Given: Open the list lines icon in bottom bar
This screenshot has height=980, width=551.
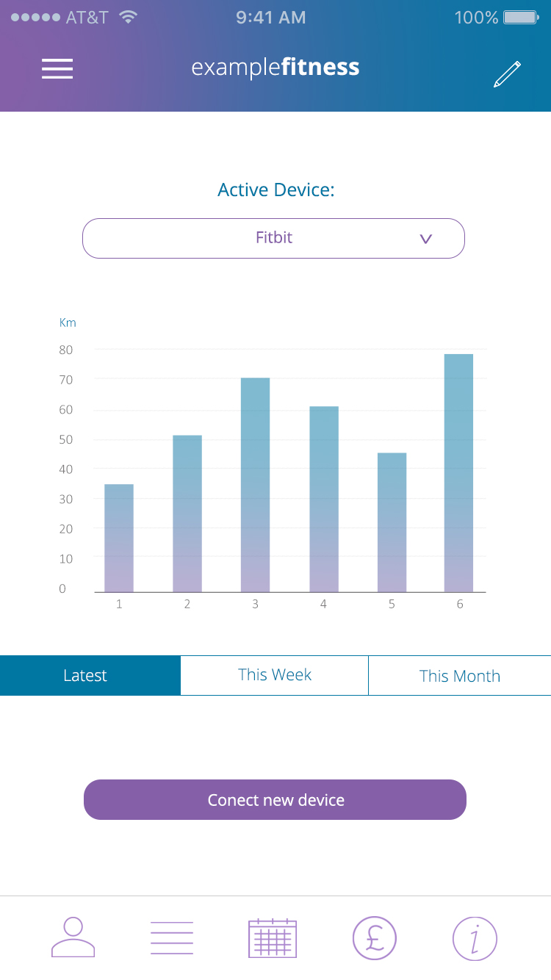Looking at the screenshot, I should coord(172,938).
